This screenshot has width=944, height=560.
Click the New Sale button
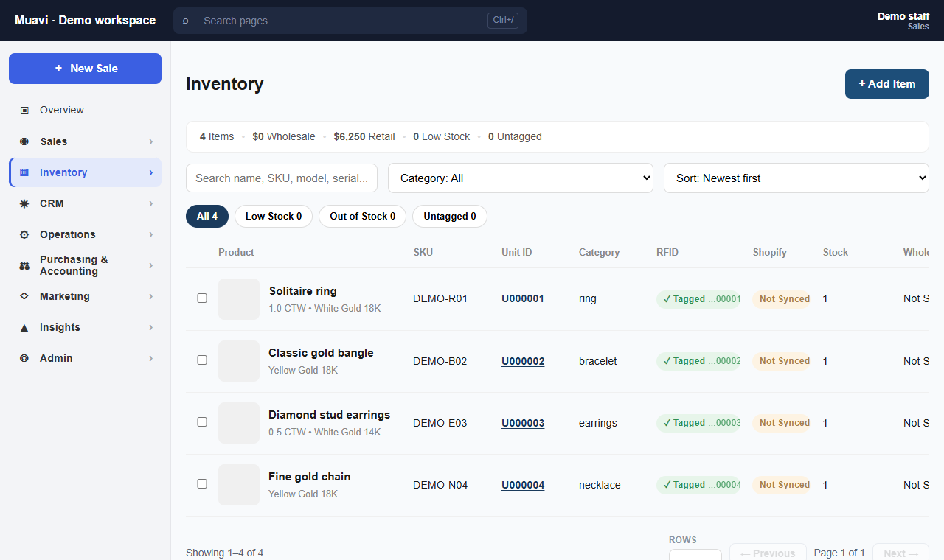(x=85, y=69)
